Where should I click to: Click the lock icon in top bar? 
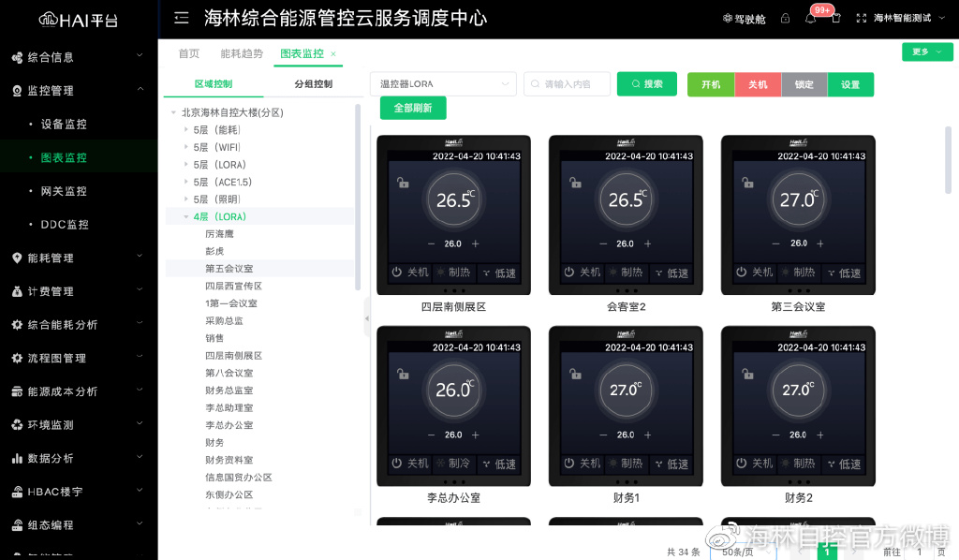[x=786, y=19]
